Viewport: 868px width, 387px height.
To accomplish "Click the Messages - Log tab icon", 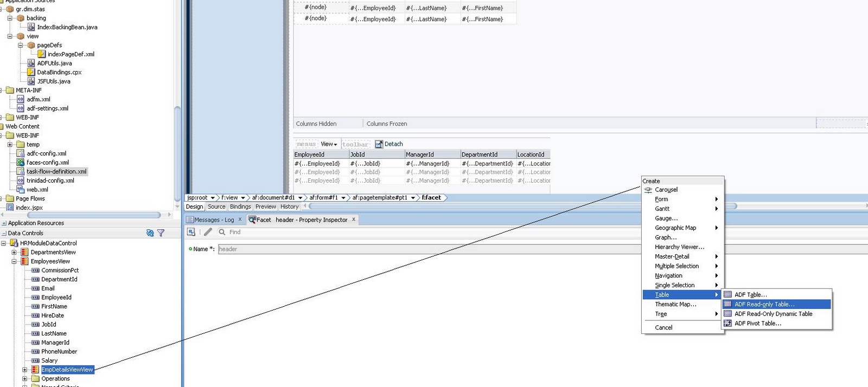I will click(x=190, y=220).
